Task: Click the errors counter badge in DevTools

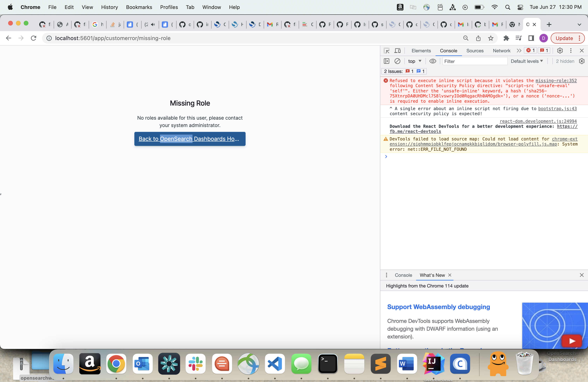Action: pyautogui.click(x=530, y=50)
